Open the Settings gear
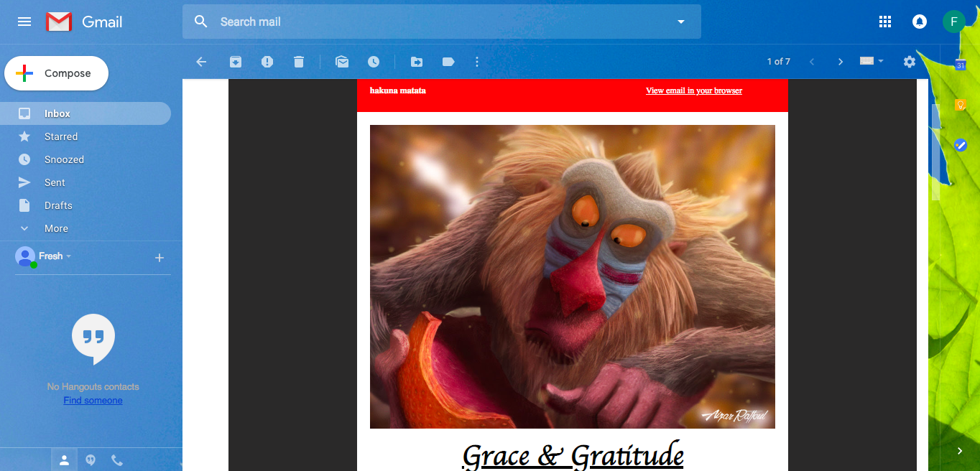Viewport: 980px width, 471px height. 910,62
